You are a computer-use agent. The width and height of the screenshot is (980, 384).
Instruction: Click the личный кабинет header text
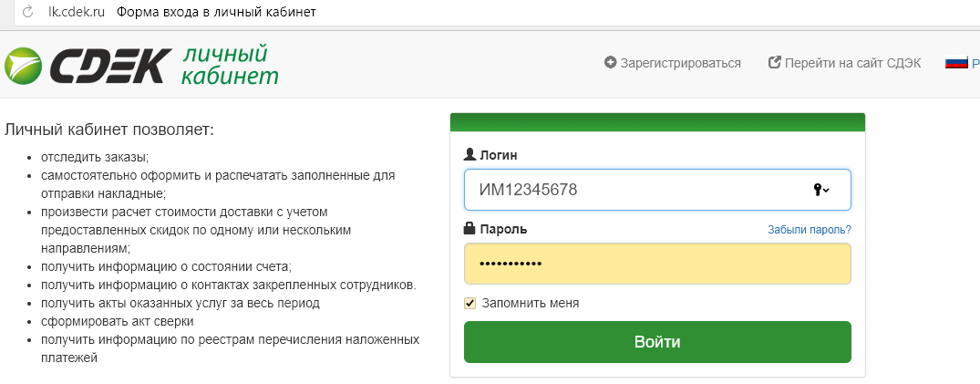tap(230, 65)
